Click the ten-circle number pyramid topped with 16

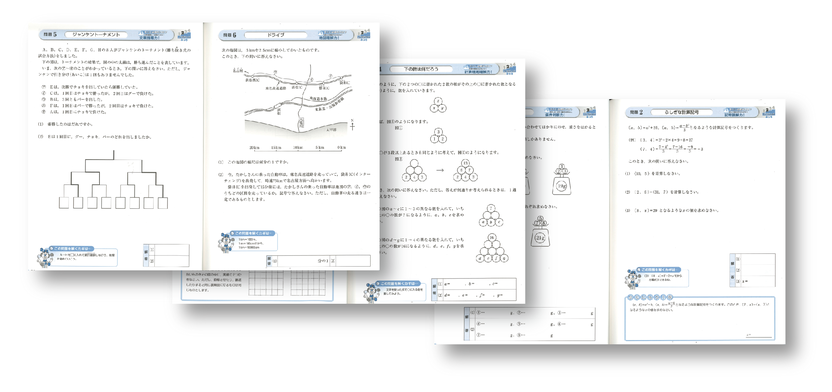pos(492,249)
